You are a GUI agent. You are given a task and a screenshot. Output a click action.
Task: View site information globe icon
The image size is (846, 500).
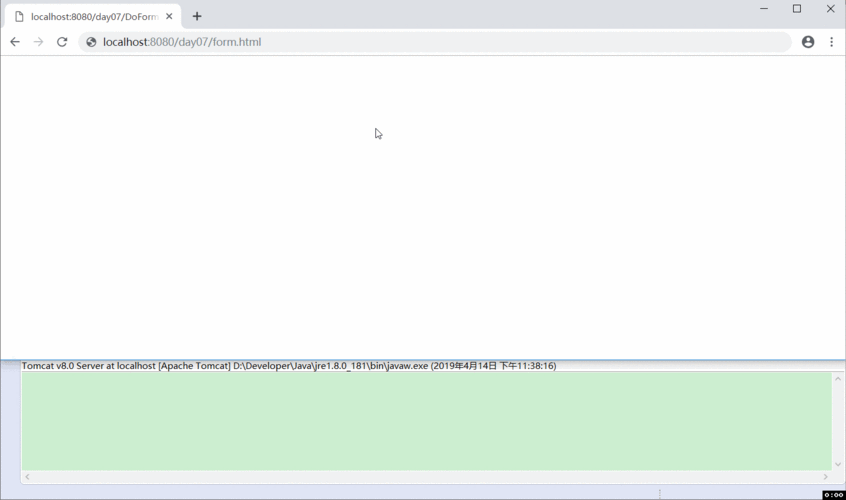click(91, 42)
